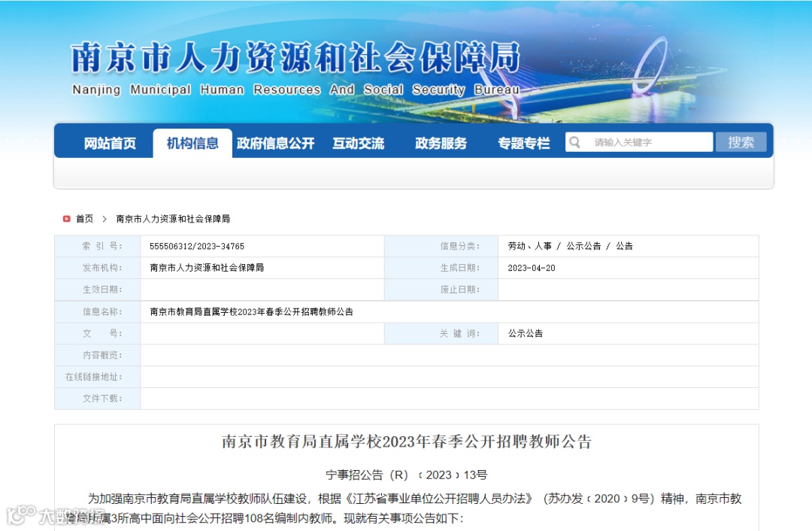Select the classification 劳动、人事 / 公示公告 / 公告
The image size is (812, 531).
(570, 246)
